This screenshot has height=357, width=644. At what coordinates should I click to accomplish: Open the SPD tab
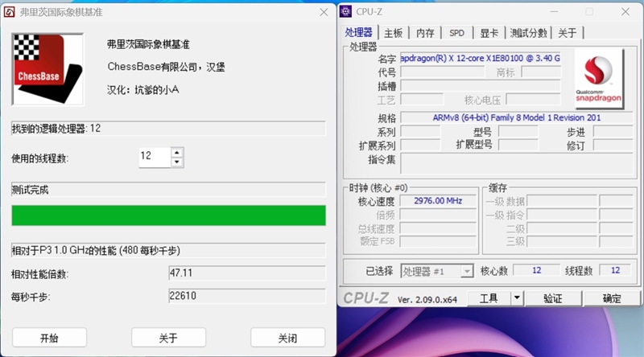pyautogui.click(x=456, y=33)
